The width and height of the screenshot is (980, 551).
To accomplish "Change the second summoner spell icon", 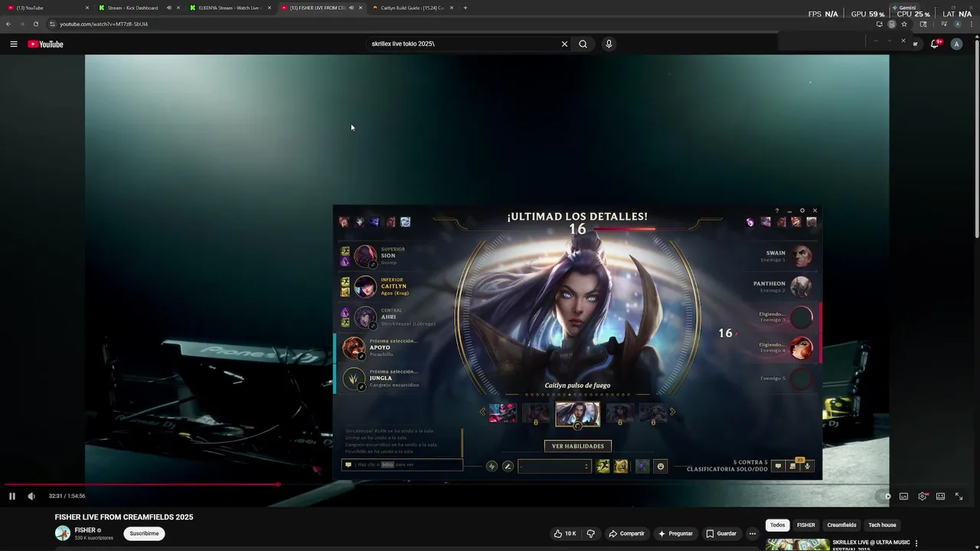I will [621, 466].
